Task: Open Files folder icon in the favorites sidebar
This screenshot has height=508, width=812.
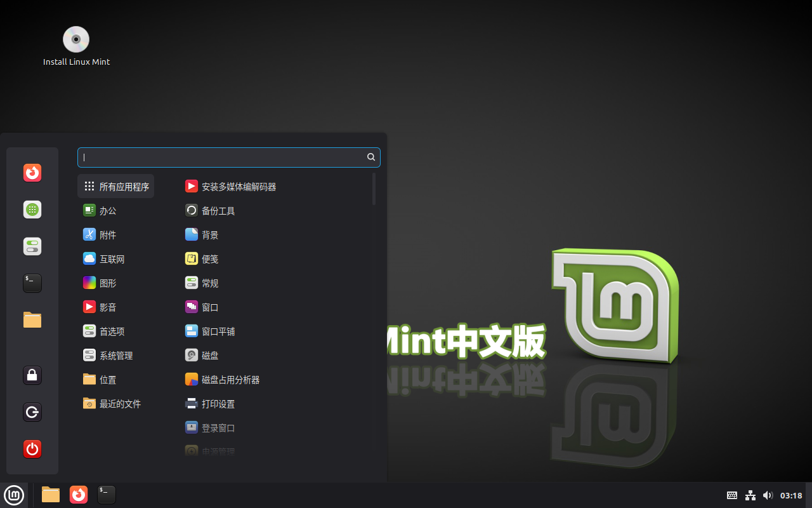Action: point(32,319)
